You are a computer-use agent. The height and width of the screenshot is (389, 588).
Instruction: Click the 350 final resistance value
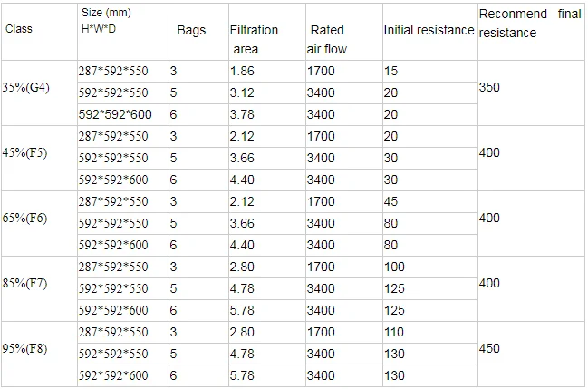tap(489, 88)
